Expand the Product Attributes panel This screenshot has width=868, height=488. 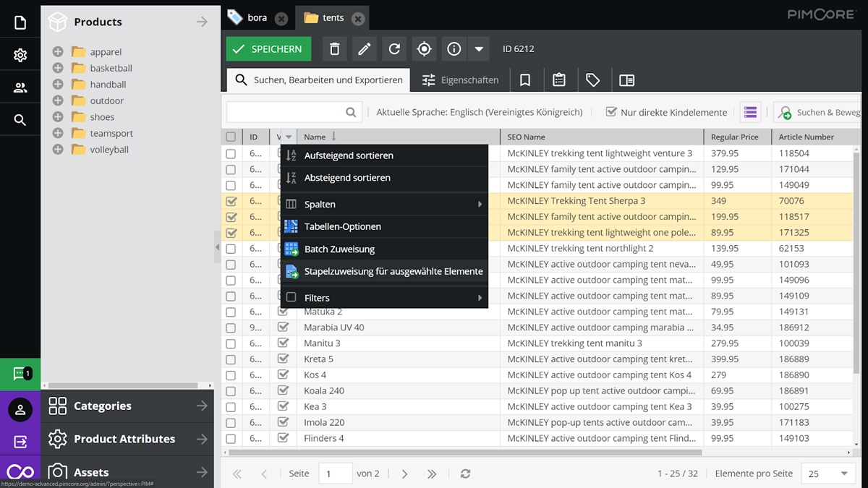pyautogui.click(x=202, y=439)
